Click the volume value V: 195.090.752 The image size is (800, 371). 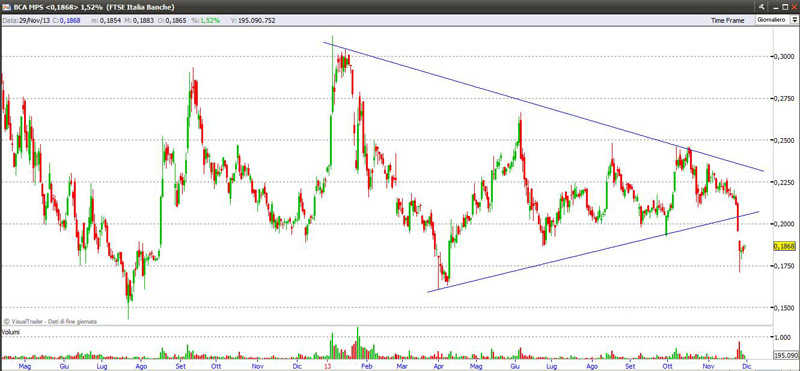(253, 20)
